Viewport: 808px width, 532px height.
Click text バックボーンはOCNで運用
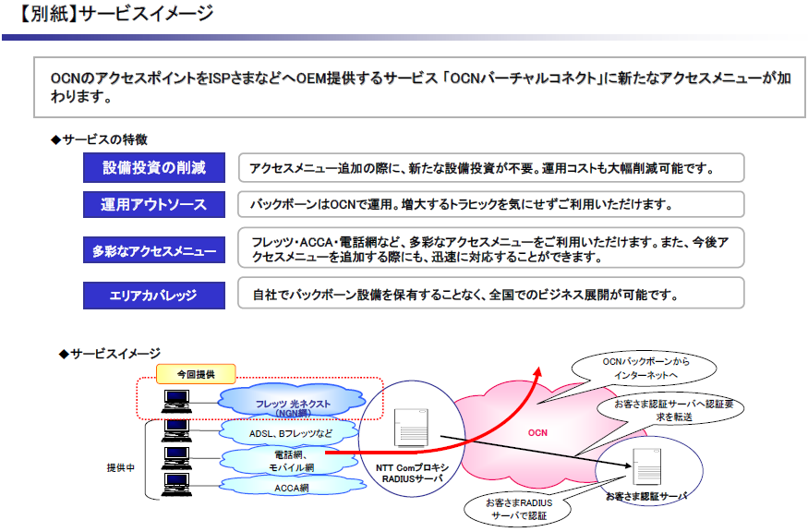[321, 205]
